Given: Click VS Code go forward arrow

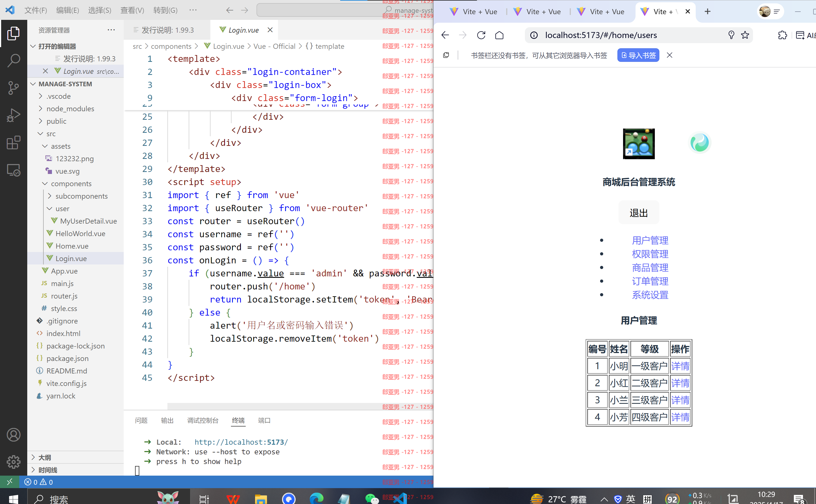Looking at the screenshot, I should coord(245,10).
